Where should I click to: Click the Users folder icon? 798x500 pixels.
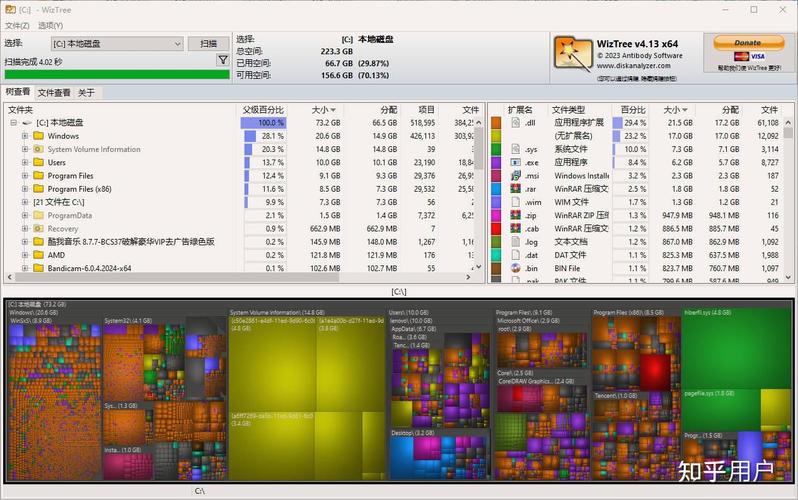pos(38,162)
